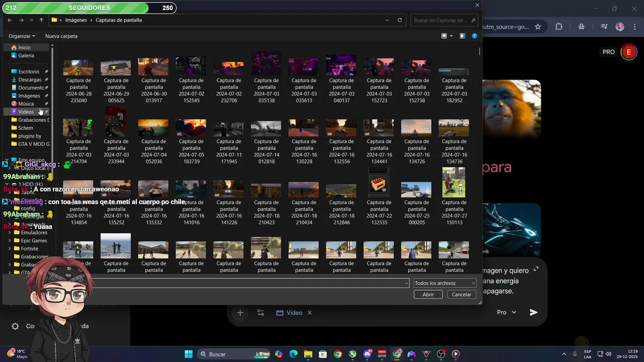Go forward with the dialog's forward arrow
Screen dimensions: 644x362
(x=21, y=20)
